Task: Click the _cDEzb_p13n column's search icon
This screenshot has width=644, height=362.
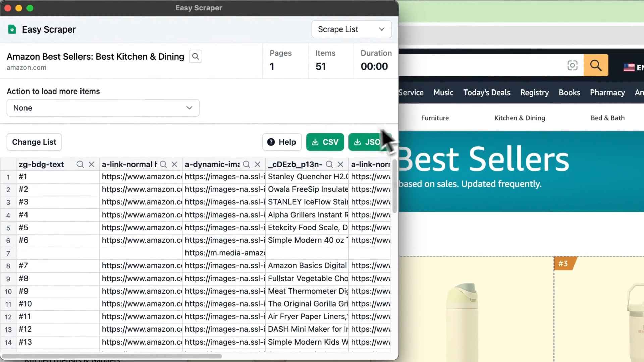Action: (x=329, y=164)
